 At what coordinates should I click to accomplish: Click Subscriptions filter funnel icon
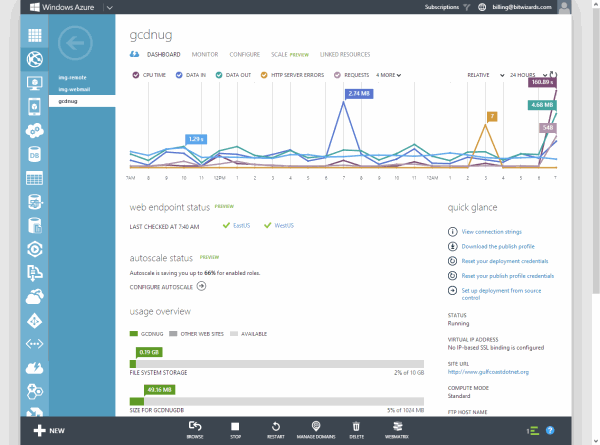click(x=466, y=7)
